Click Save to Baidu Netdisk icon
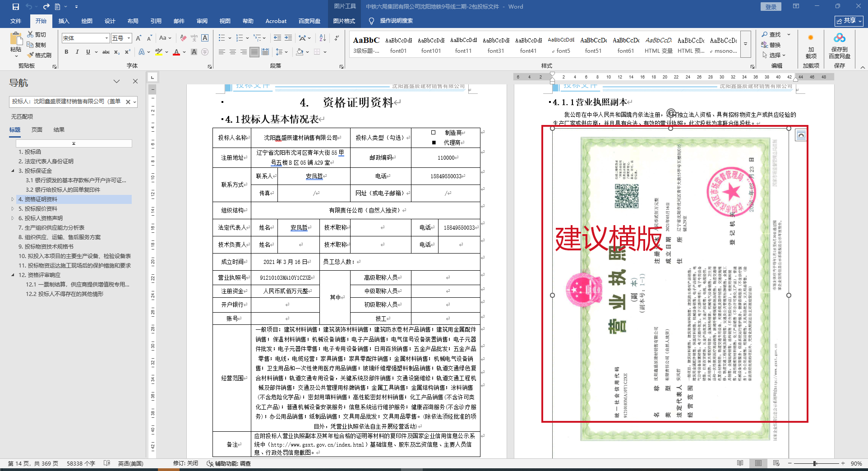 (x=839, y=46)
